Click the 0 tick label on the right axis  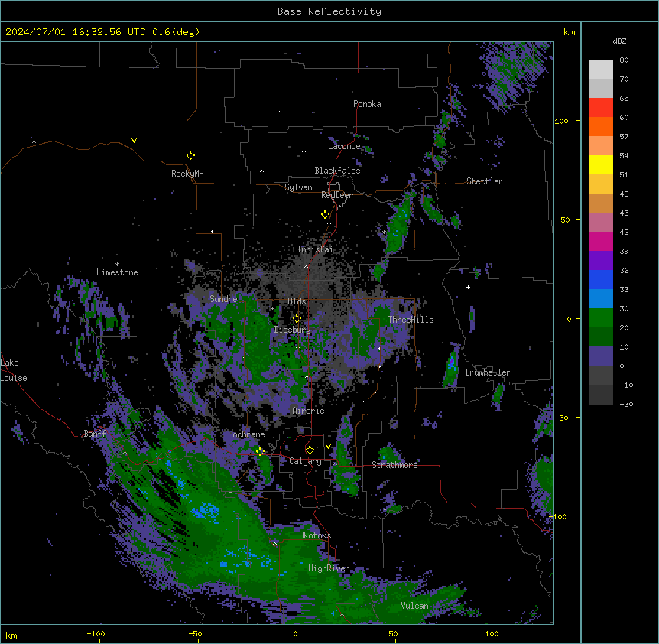tap(569, 320)
